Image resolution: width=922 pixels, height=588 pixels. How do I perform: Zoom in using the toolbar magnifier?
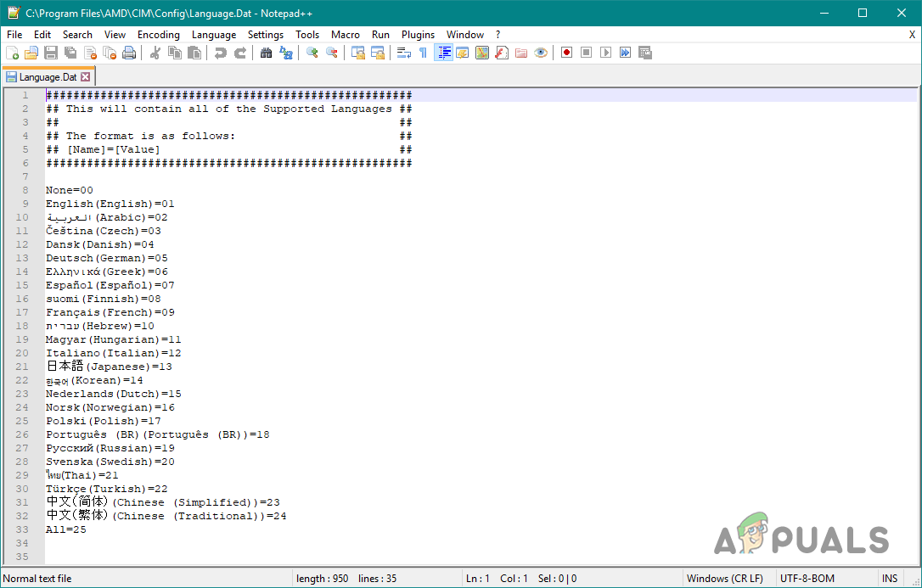312,53
